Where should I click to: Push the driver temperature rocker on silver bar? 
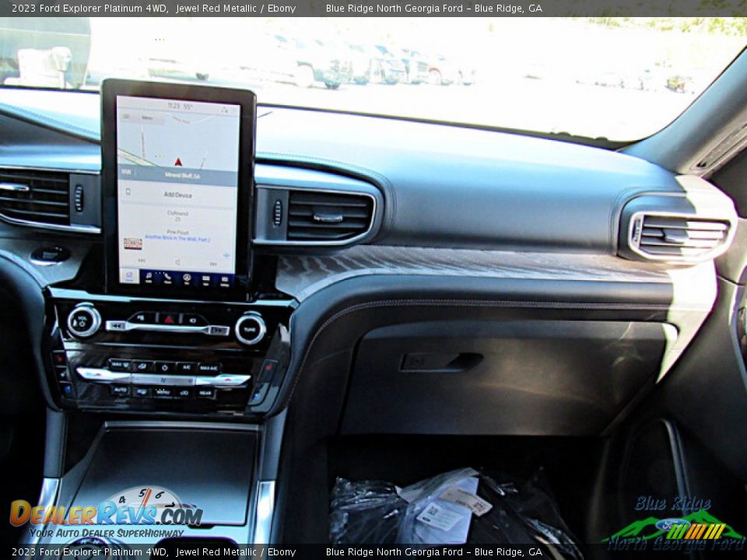click(103, 373)
